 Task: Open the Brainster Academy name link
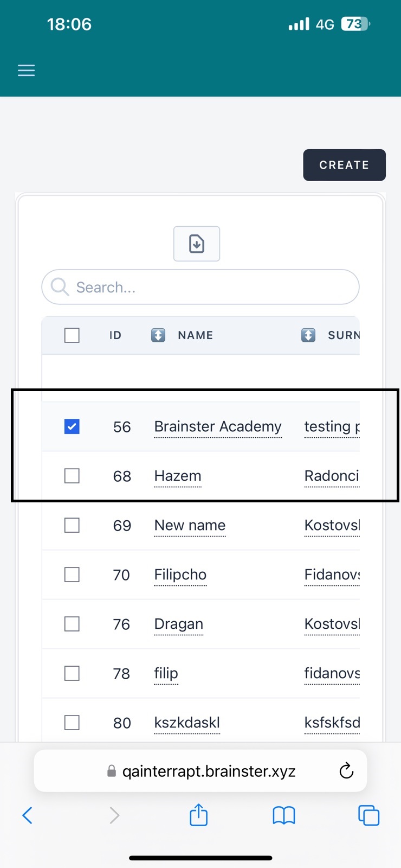tap(217, 427)
